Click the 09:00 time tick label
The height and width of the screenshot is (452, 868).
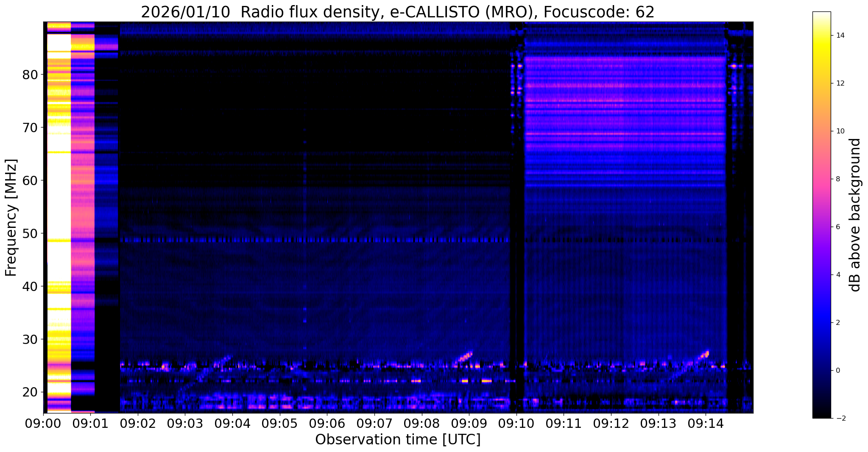(x=44, y=423)
